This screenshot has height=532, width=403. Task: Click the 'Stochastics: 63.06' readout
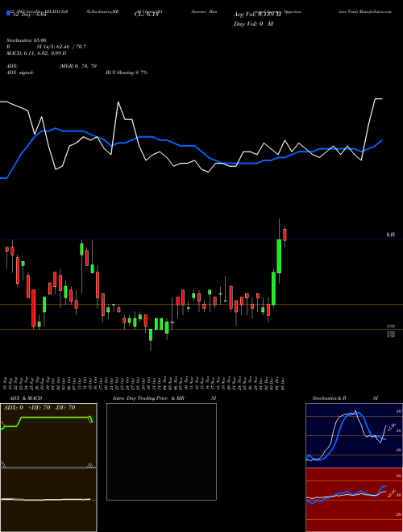(27, 40)
